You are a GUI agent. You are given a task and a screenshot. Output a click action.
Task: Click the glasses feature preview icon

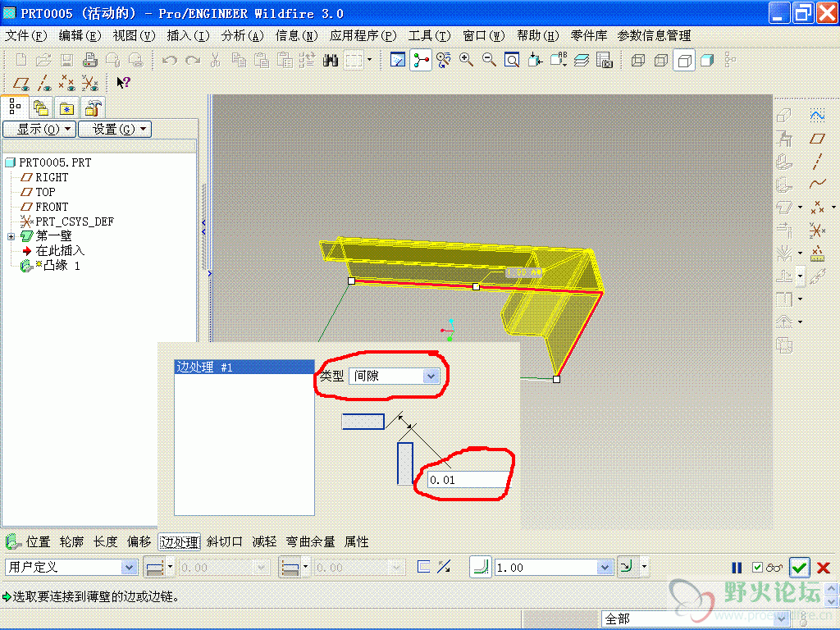[x=774, y=568]
